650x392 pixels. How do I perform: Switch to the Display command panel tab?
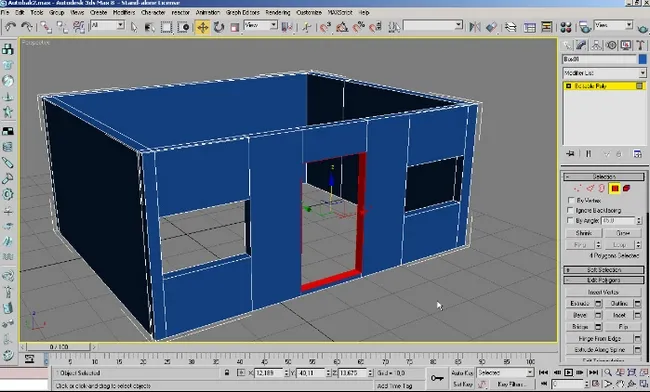626,45
